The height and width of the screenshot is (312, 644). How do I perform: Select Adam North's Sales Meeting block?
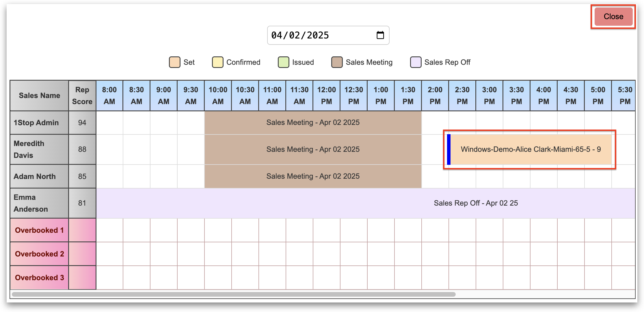click(x=313, y=176)
